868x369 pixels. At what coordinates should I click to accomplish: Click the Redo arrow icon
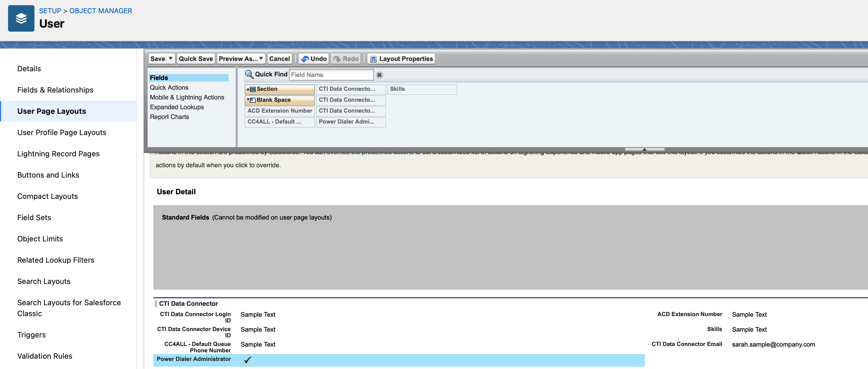tap(337, 59)
